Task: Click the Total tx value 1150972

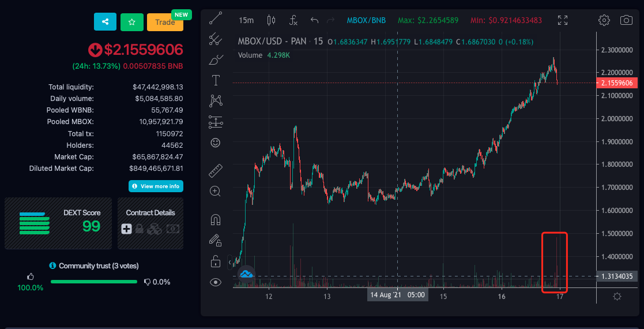Action: (169, 134)
